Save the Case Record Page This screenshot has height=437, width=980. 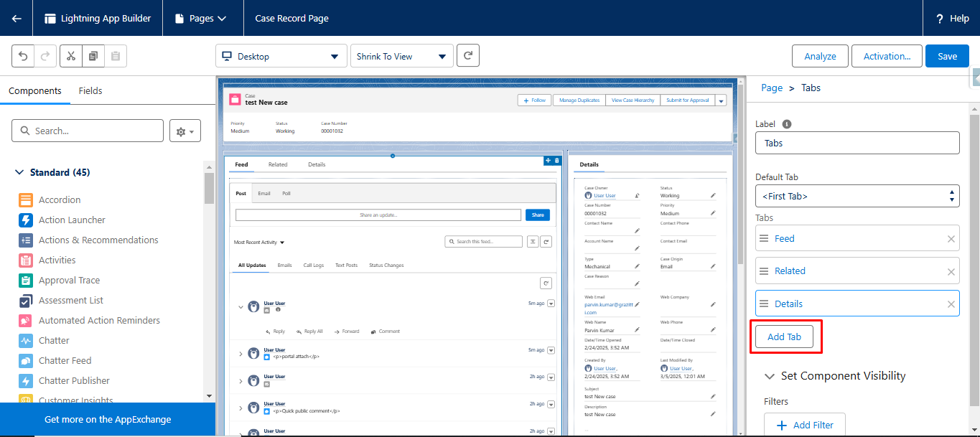[947, 56]
